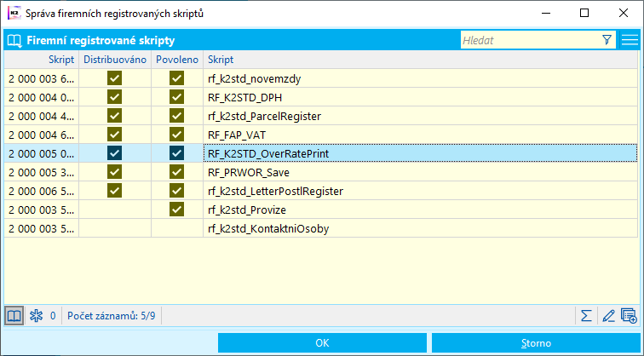
Task: Select the rf_k2std_ParcelRegister script name
Action: coord(264,116)
